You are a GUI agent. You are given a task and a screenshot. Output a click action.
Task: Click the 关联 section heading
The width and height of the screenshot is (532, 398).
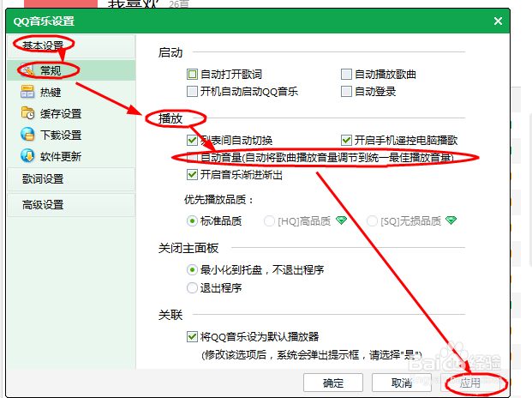click(x=170, y=315)
